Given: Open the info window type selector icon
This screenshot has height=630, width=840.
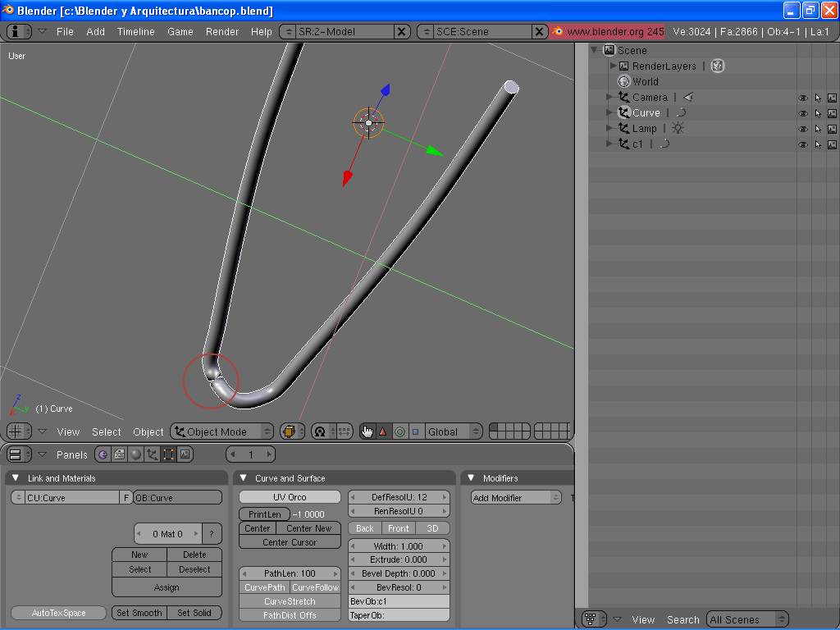Looking at the screenshot, I should point(19,32).
